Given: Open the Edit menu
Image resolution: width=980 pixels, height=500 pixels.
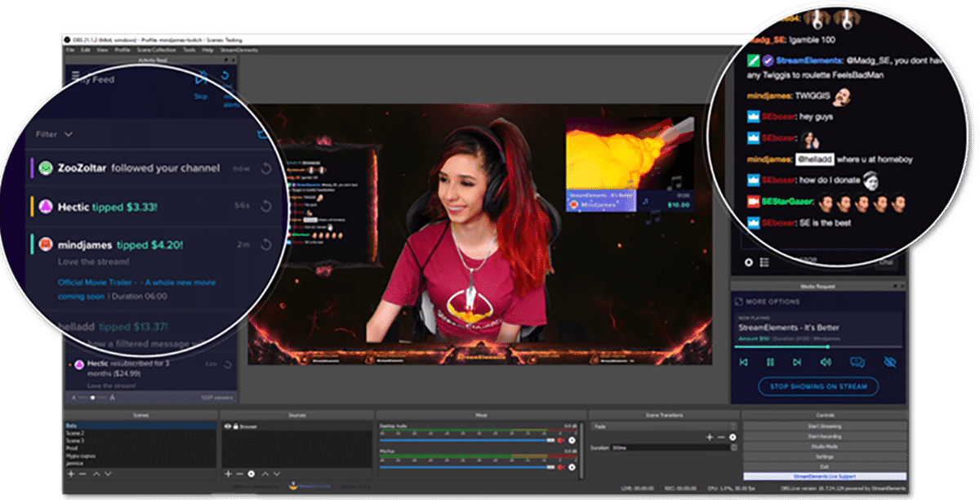Looking at the screenshot, I should click(x=86, y=51).
